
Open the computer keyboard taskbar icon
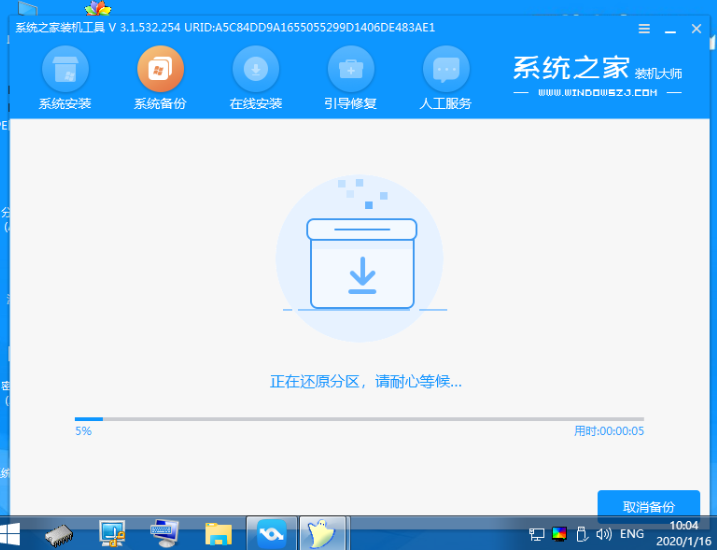pyautogui.click(x=165, y=533)
